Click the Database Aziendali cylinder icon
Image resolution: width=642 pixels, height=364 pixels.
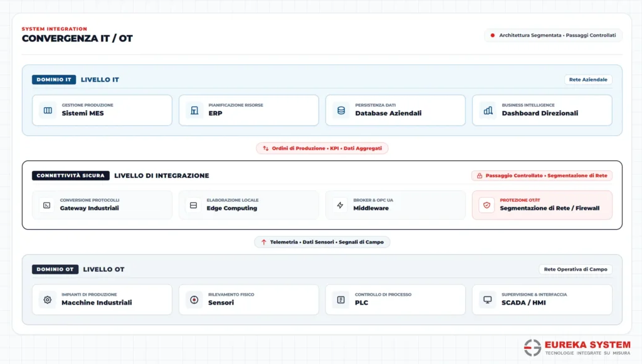tap(341, 110)
